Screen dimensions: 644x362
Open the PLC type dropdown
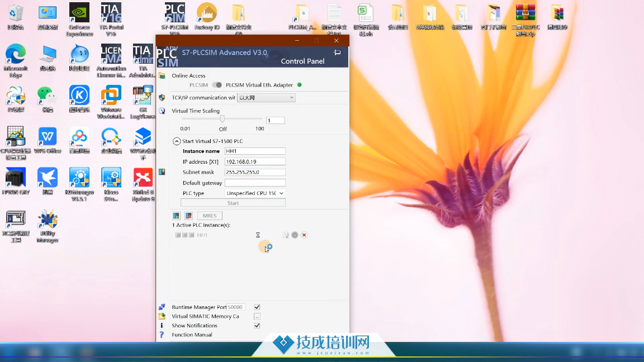255,193
